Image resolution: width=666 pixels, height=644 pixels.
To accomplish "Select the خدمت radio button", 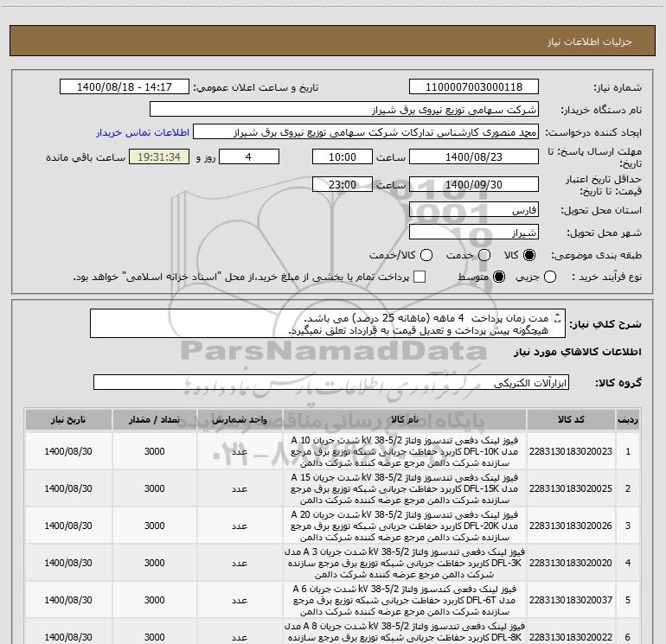I will coord(484,255).
